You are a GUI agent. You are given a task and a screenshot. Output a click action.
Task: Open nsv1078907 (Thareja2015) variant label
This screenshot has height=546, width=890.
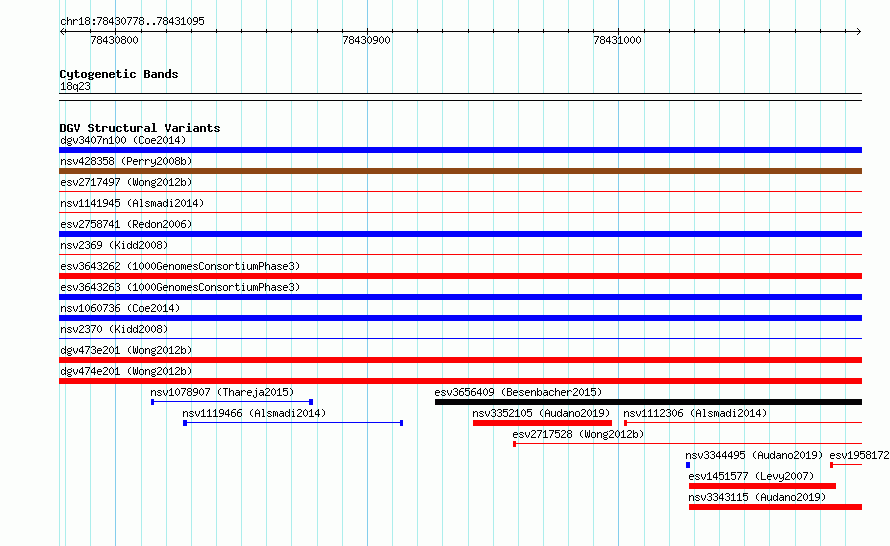(222, 392)
